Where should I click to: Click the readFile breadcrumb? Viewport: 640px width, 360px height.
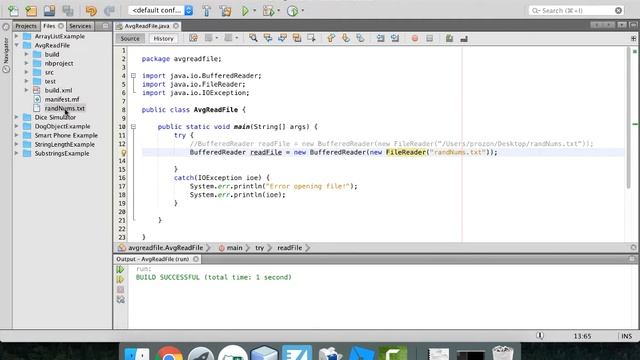pyautogui.click(x=290, y=248)
